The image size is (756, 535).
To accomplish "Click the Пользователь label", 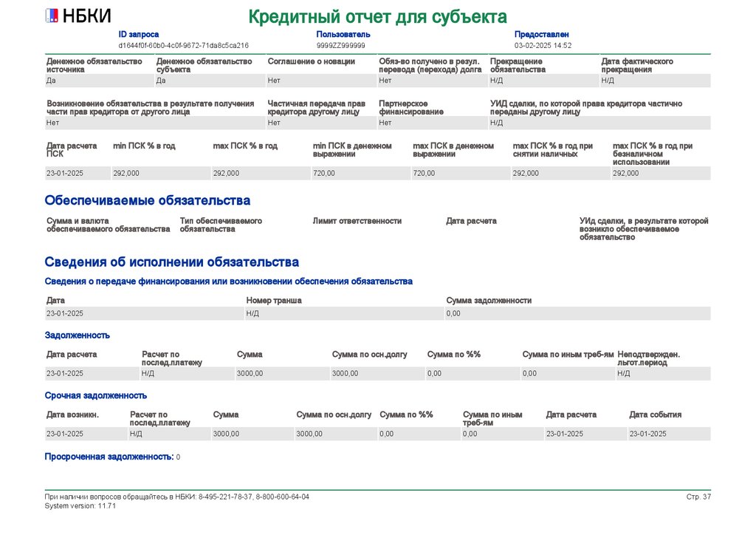I will click(x=343, y=34).
